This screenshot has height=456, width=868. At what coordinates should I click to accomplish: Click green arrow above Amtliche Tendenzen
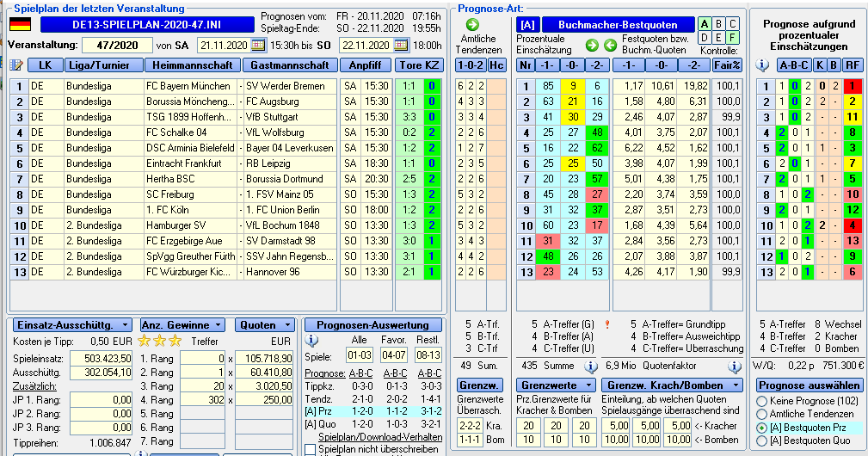[x=472, y=24]
